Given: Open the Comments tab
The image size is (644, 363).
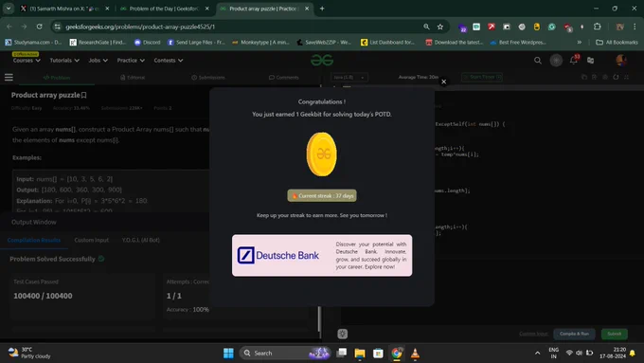Looking at the screenshot, I should coord(284,78).
